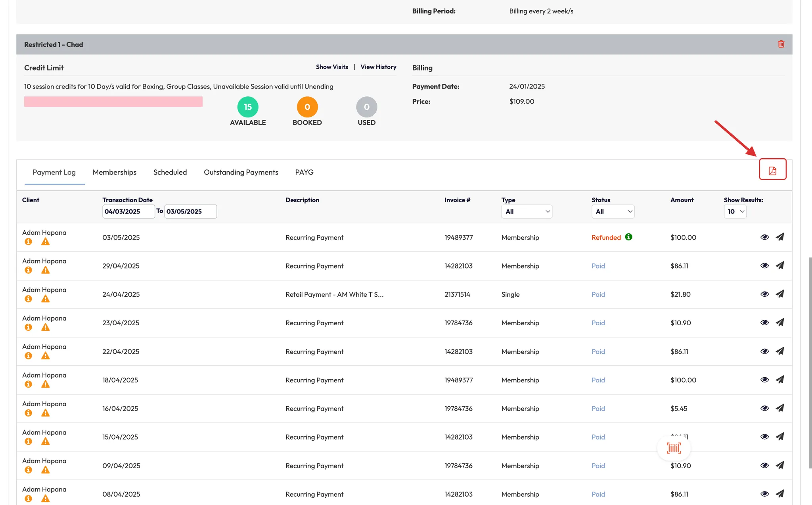View the 03/05/2025 refunded payment via eye icon
This screenshot has height=505, width=812.
(x=764, y=237)
